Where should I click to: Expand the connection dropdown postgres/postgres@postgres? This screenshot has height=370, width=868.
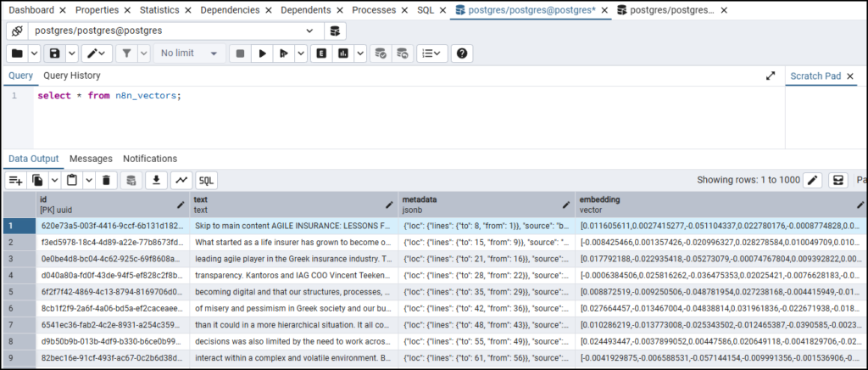coord(309,31)
